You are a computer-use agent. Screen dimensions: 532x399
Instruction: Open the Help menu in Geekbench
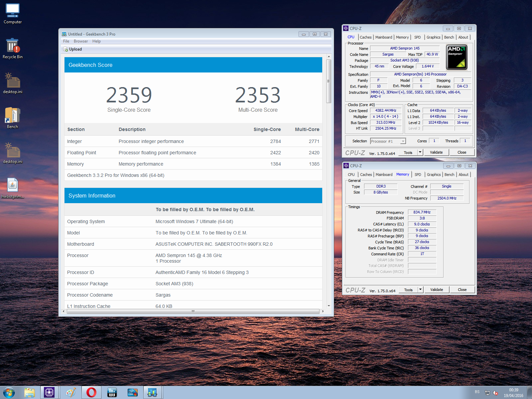click(x=96, y=41)
